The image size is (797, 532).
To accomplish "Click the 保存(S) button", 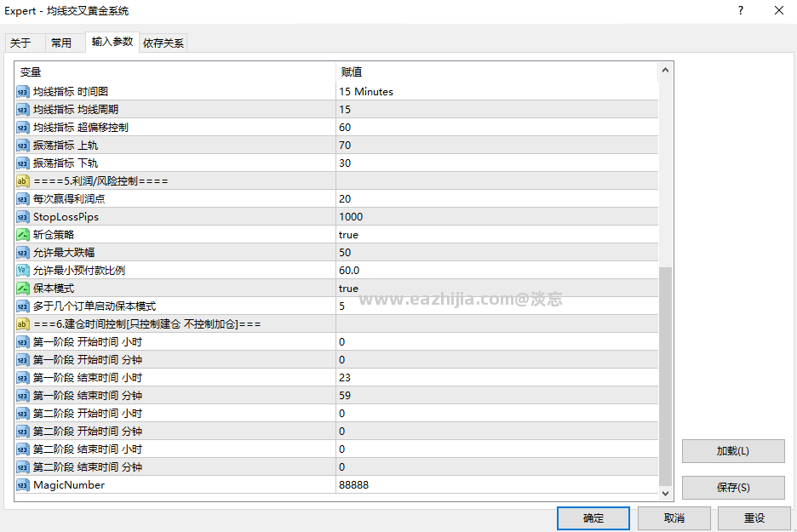I will tap(733, 487).
